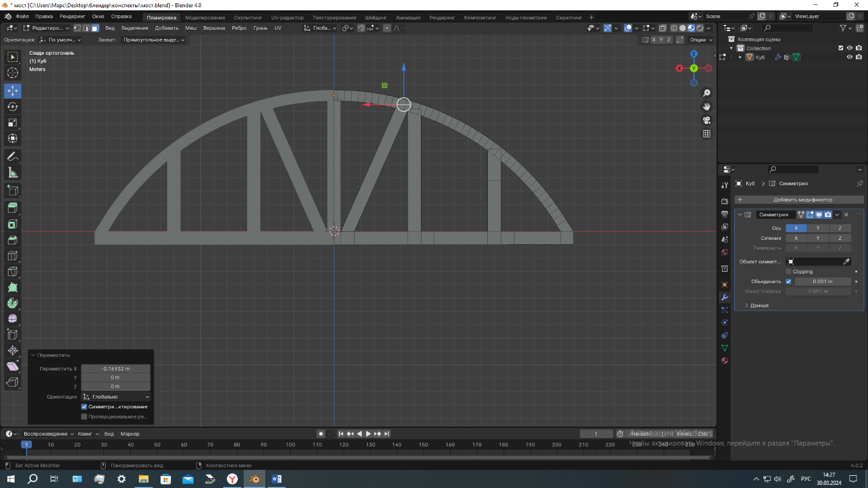This screenshot has width=868, height=488.
Task: Select the Rotate tool in left toolbar
Action: tap(12, 107)
